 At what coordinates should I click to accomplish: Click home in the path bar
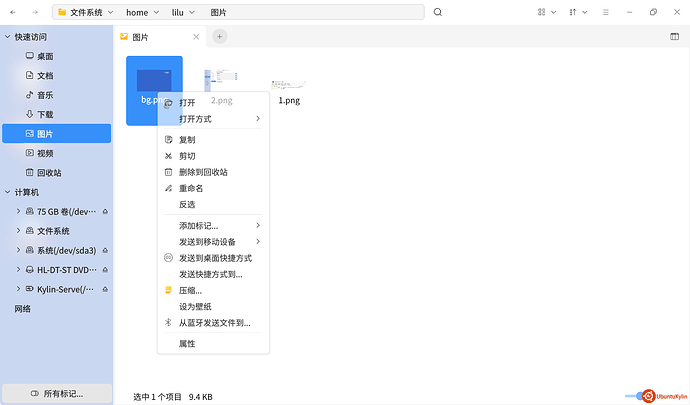137,12
